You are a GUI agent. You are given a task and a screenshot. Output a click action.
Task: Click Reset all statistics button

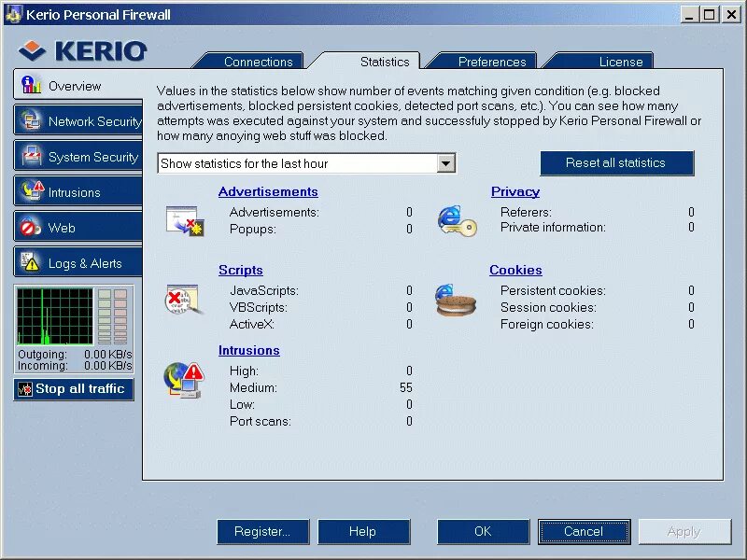pyautogui.click(x=616, y=162)
